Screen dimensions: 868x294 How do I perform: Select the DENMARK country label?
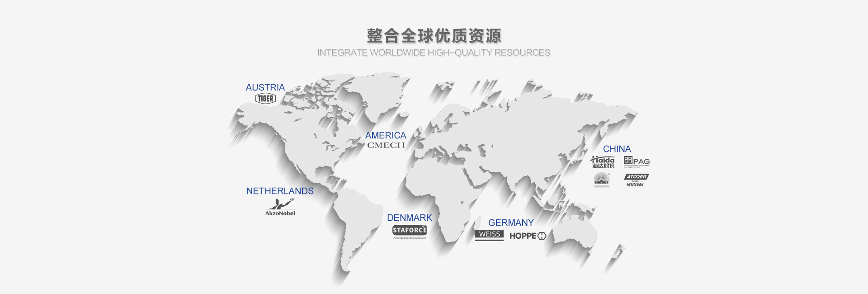[409, 218]
